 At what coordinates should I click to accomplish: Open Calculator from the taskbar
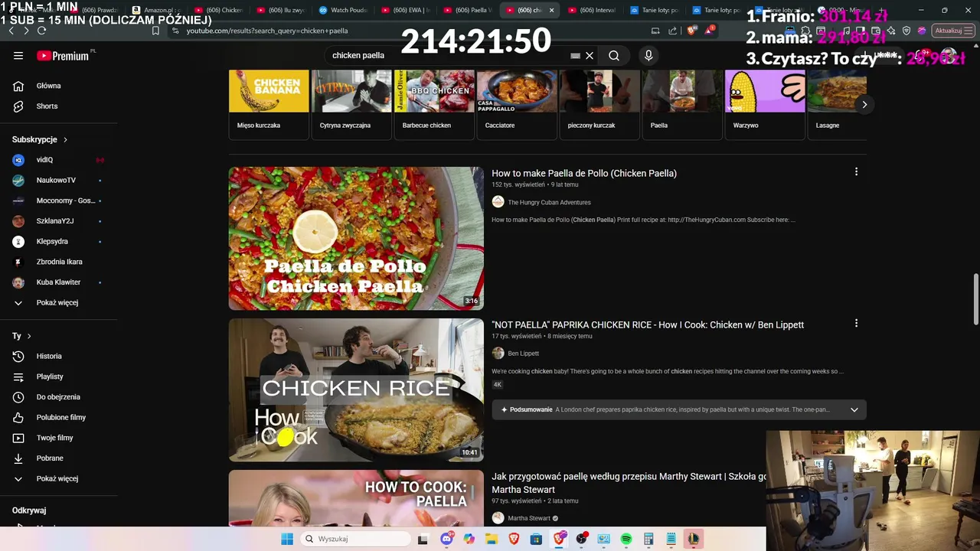pyautogui.click(x=648, y=539)
